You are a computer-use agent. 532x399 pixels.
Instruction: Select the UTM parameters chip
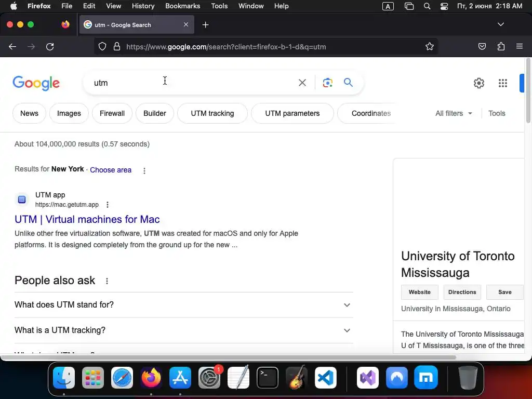point(292,113)
